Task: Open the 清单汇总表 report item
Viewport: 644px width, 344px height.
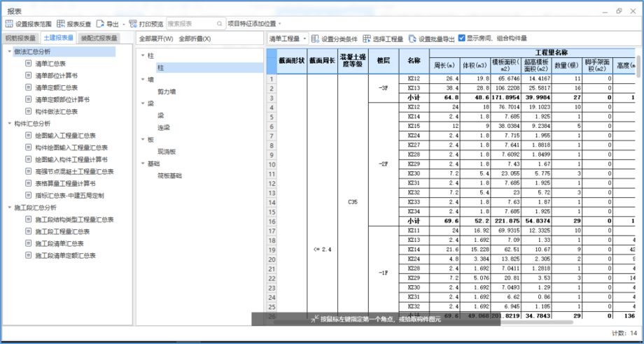Action: (50, 64)
